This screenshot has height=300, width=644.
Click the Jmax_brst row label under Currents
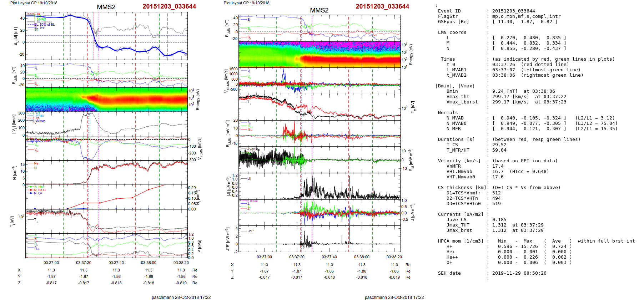(459, 230)
